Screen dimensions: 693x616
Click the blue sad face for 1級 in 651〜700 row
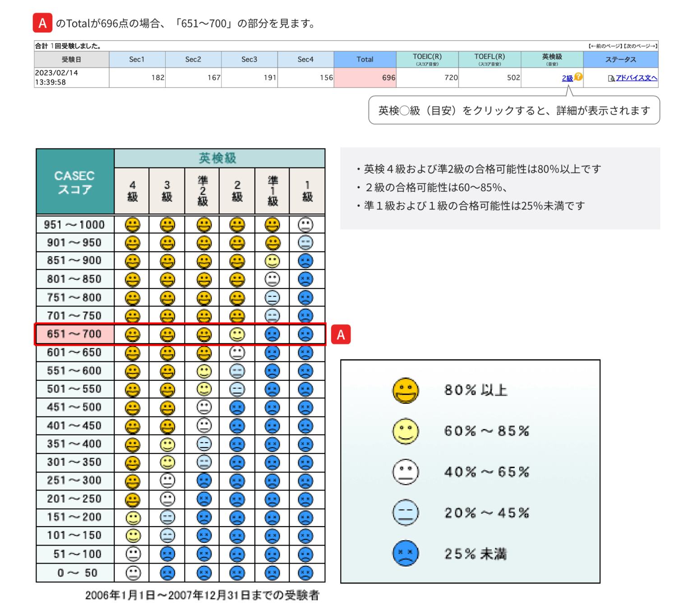coord(307,334)
